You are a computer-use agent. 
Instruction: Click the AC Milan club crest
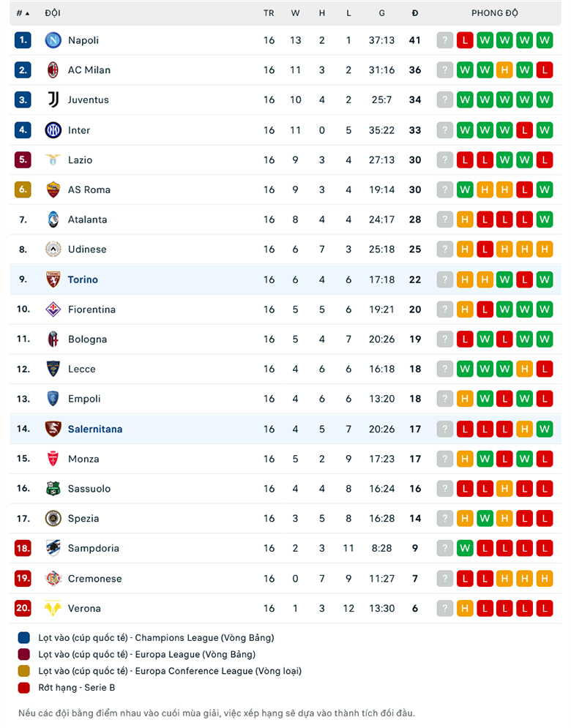(53, 70)
